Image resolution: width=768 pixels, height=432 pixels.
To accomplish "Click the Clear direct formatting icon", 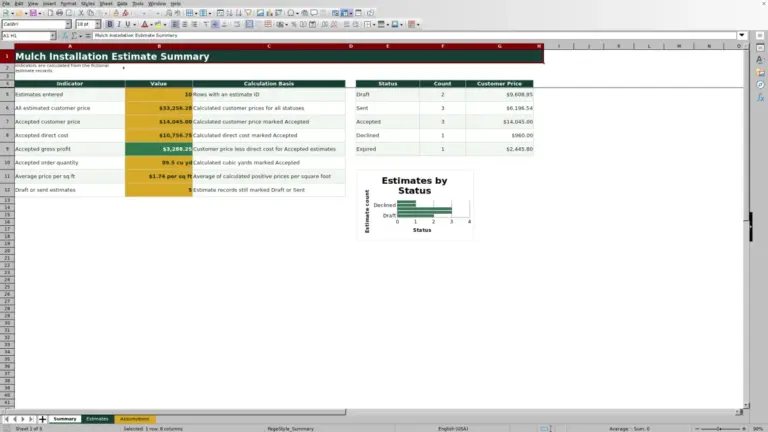I will point(125,13).
